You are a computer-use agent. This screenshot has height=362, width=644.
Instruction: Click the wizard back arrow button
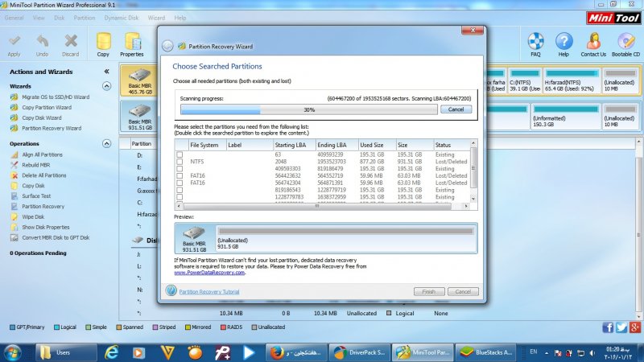coord(167,46)
